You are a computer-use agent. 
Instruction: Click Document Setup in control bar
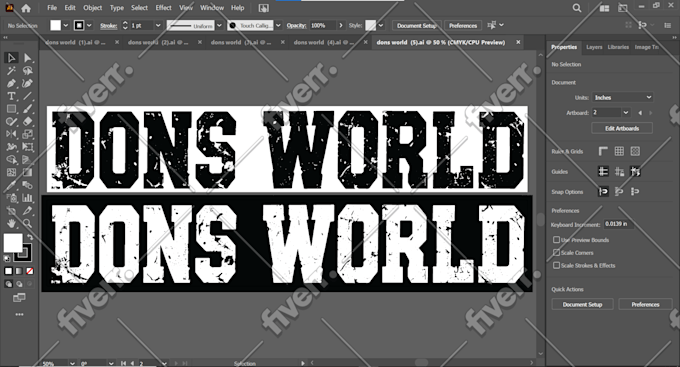click(x=416, y=26)
